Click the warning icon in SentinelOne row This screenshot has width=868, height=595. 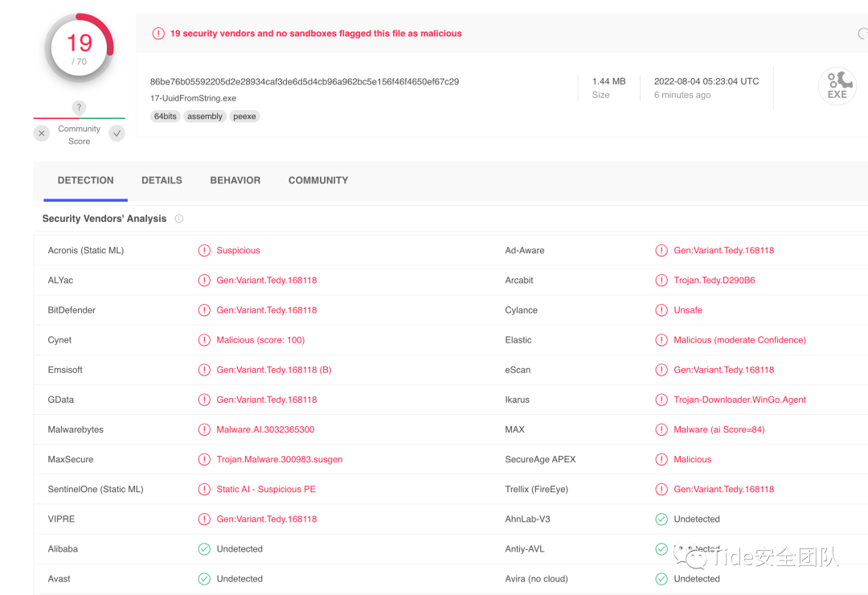(x=204, y=489)
